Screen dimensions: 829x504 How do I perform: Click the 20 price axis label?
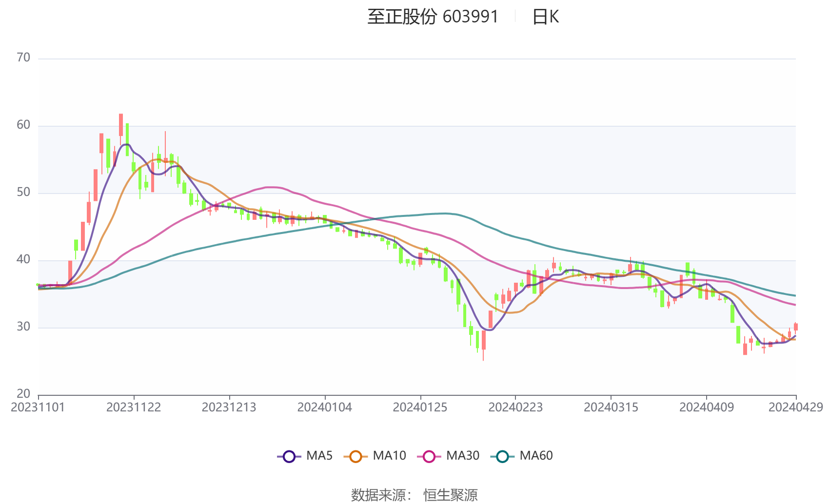coord(23,394)
